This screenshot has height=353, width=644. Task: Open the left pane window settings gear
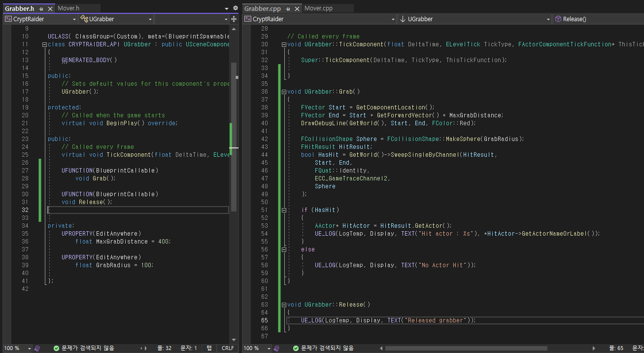235,8
